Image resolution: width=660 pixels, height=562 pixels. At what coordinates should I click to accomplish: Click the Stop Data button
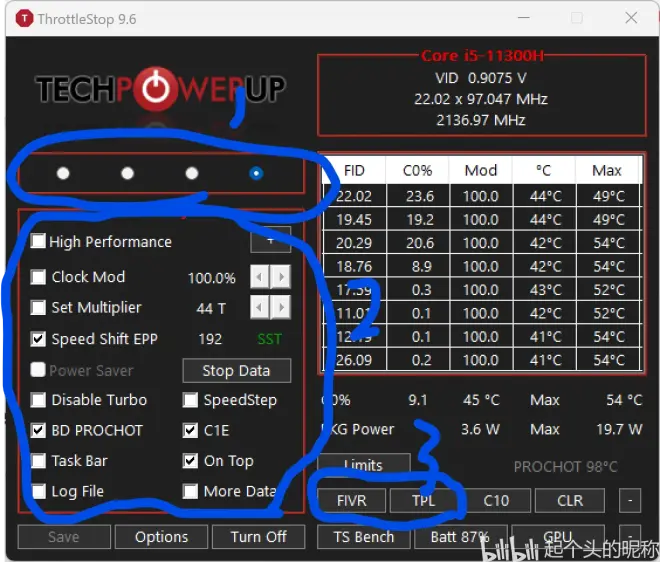point(237,370)
